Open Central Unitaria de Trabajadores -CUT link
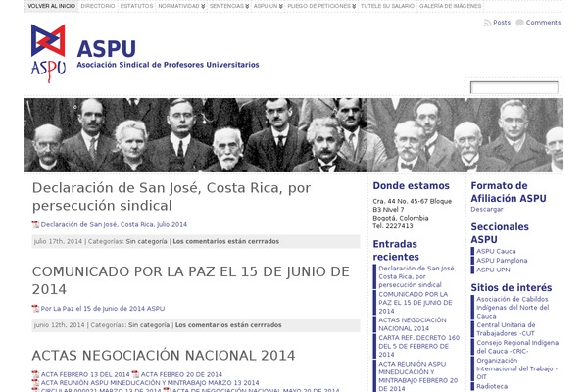The height and width of the screenshot is (392, 588). [506, 329]
